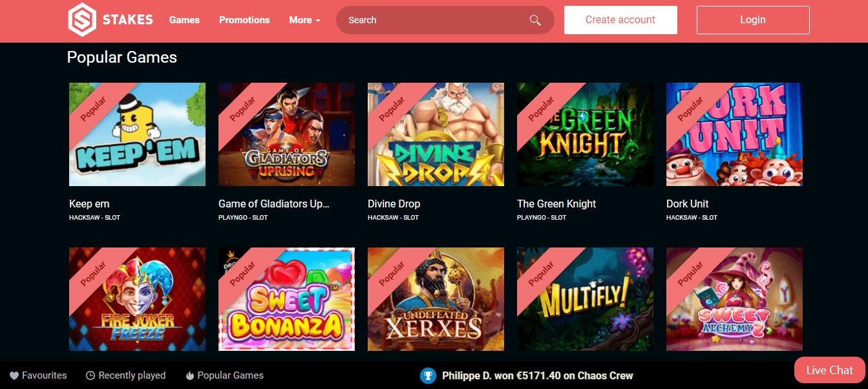The height and width of the screenshot is (389, 868).
Task: Open the Multifly game thumbnail
Action: (x=585, y=299)
